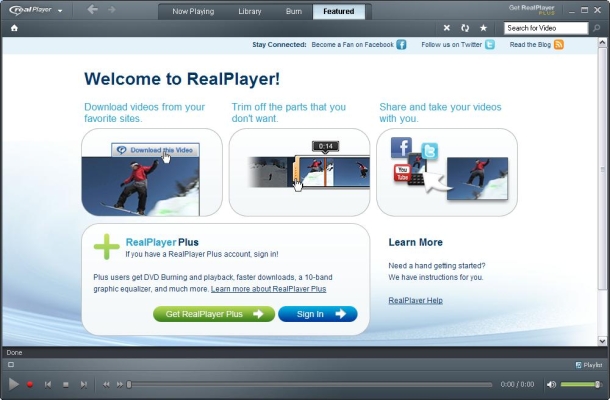Click the Facebook icon in Stay Connected
Viewport: 610px width, 400px height.
401,44
